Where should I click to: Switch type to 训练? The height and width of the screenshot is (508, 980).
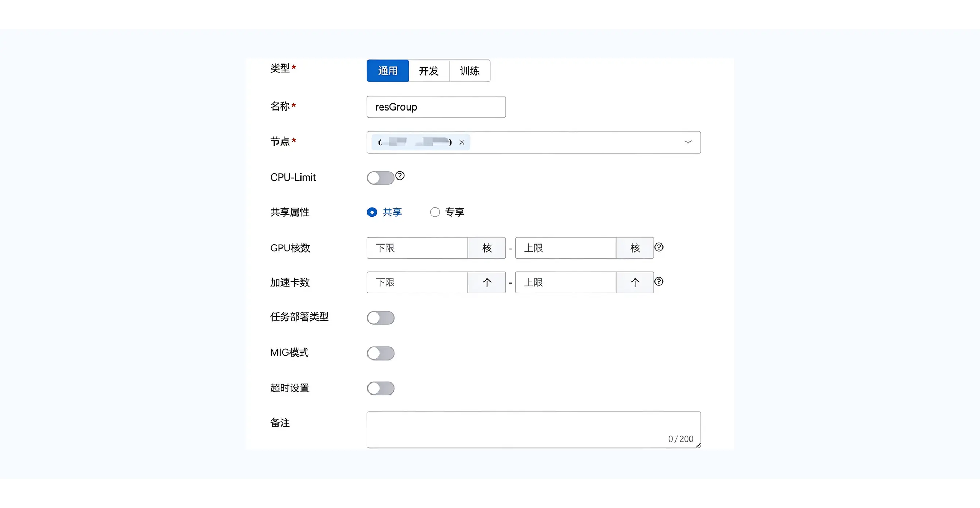coord(470,71)
